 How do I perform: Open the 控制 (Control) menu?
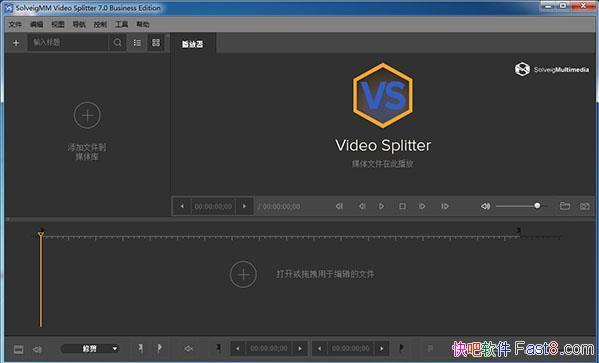[x=100, y=24]
